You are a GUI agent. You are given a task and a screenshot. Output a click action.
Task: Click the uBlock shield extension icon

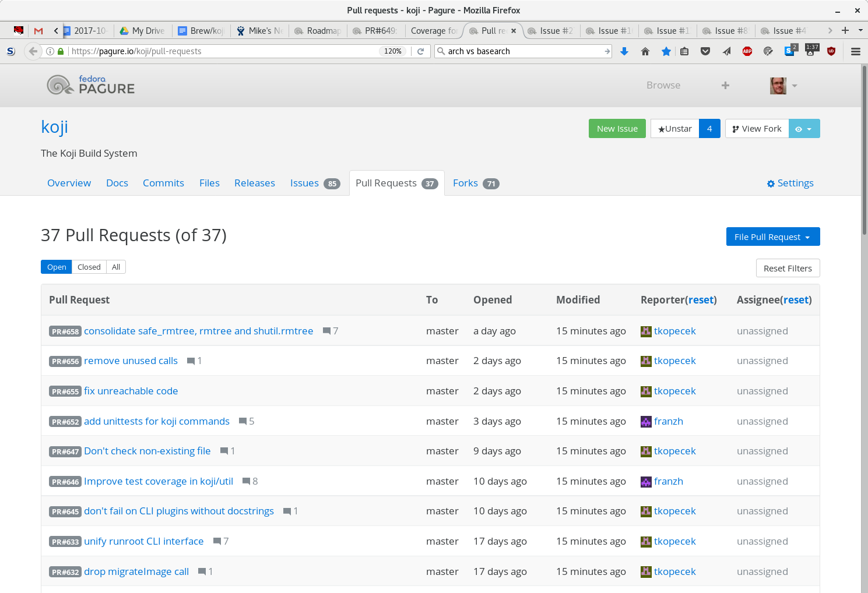tap(831, 51)
